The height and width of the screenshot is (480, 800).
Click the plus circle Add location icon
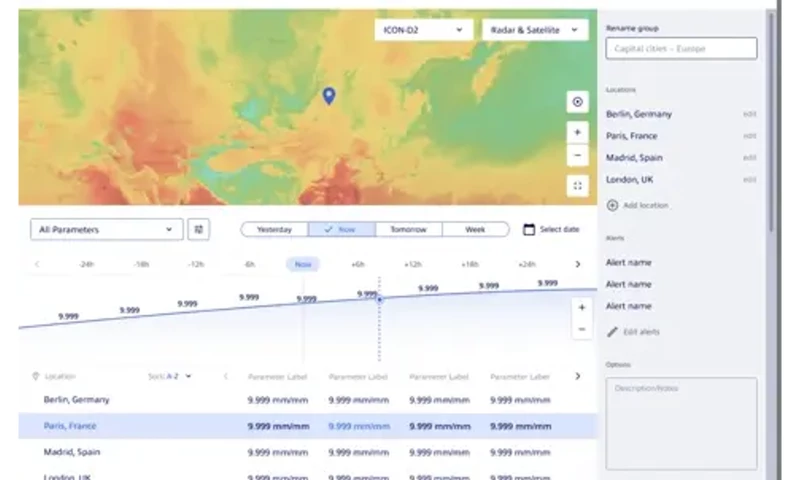(x=612, y=205)
